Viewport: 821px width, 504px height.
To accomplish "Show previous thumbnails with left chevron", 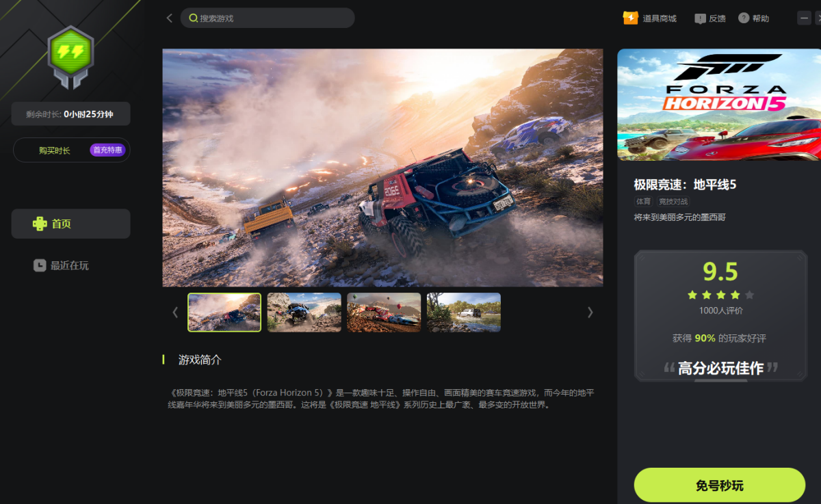I will click(175, 313).
